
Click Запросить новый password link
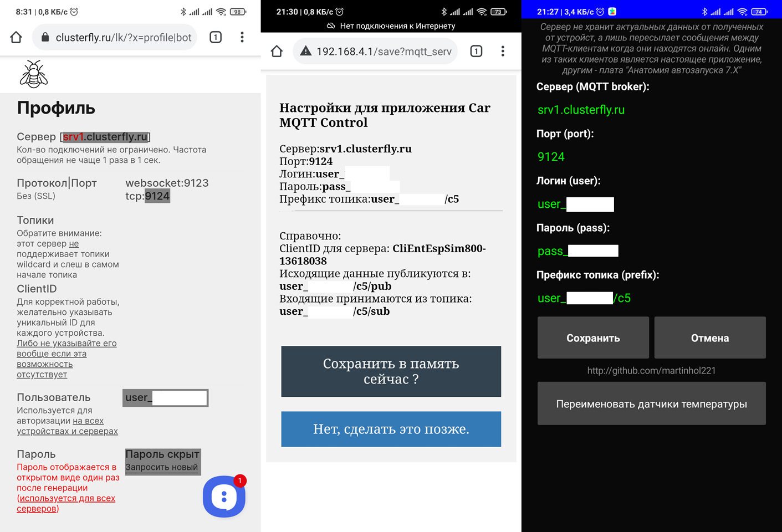161,467
